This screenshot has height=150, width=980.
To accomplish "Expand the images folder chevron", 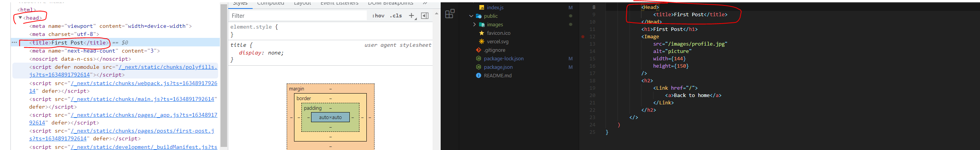I will tap(474, 24).
